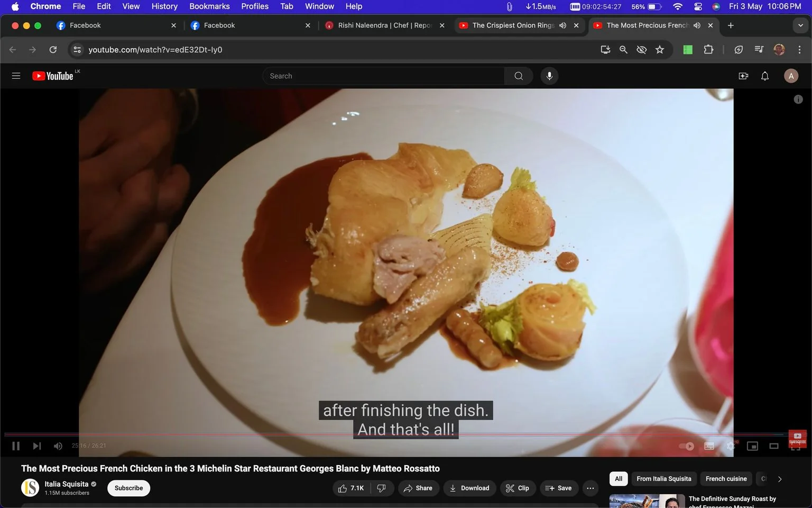Open the YouTube guide hamburger menu
This screenshot has height=508, width=812.
coord(16,76)
